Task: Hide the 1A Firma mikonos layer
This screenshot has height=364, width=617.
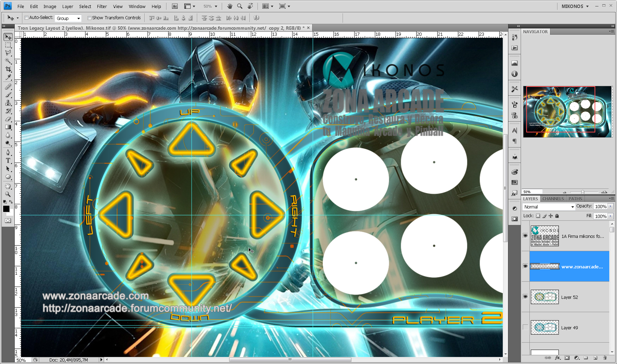Action: pos(525,236)
